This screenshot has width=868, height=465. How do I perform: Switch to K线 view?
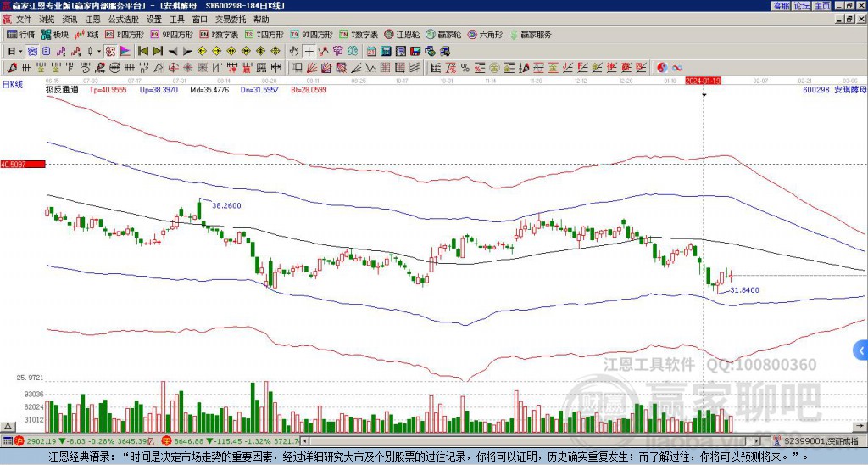tap(86, 34)
